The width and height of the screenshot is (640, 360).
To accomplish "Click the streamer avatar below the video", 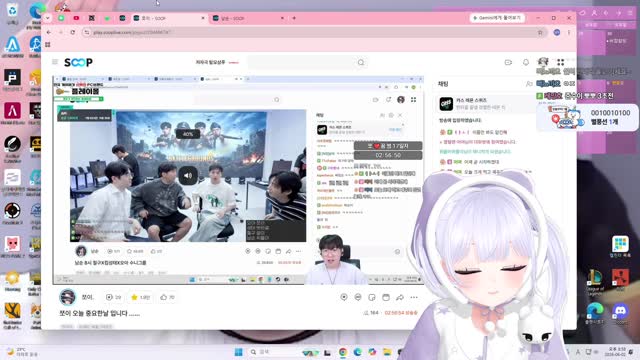I will 67,297.
